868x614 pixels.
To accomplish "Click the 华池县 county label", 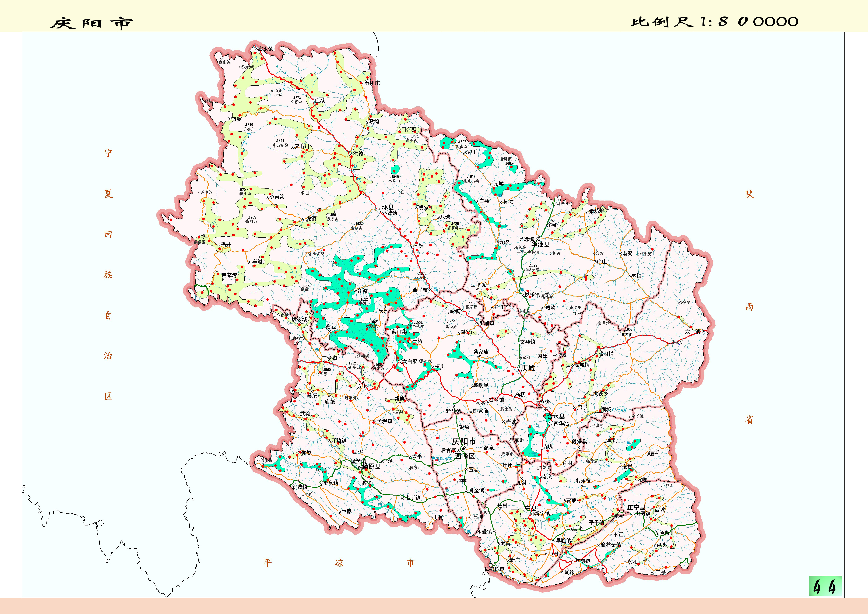I will 541,245.
